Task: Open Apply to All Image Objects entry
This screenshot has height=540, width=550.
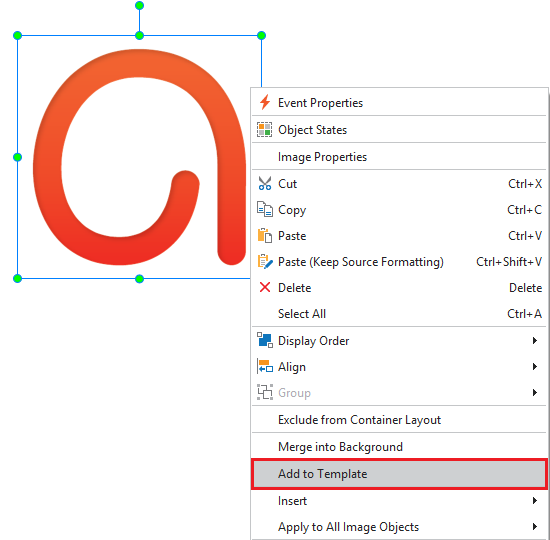Action: pyautogui.click(x=399, y=526)
